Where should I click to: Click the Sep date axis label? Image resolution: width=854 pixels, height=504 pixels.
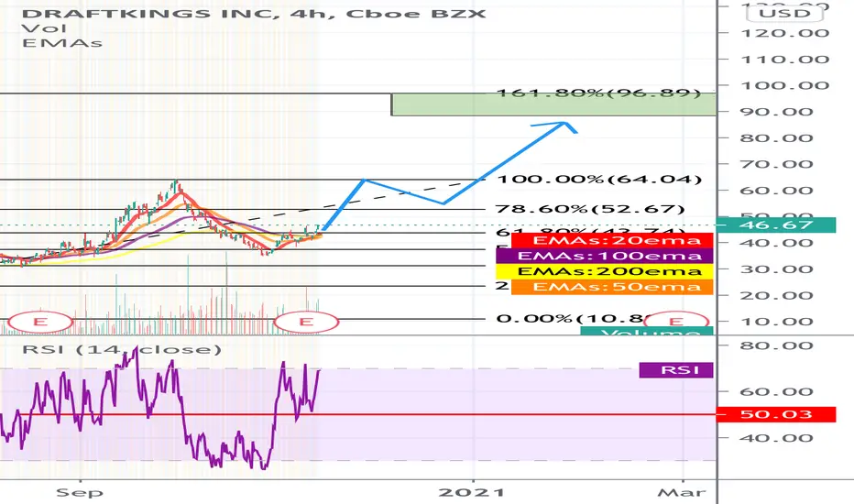[80, 493]
